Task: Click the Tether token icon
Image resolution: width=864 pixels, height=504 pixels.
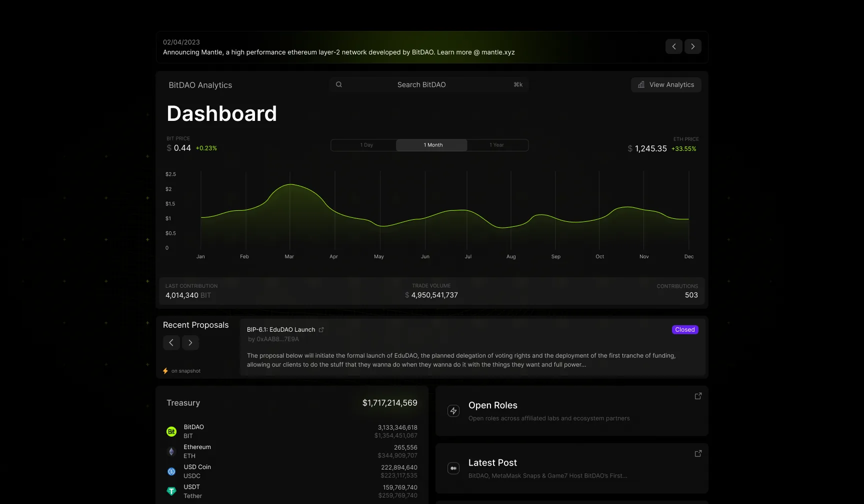Action: click(171, 492)
